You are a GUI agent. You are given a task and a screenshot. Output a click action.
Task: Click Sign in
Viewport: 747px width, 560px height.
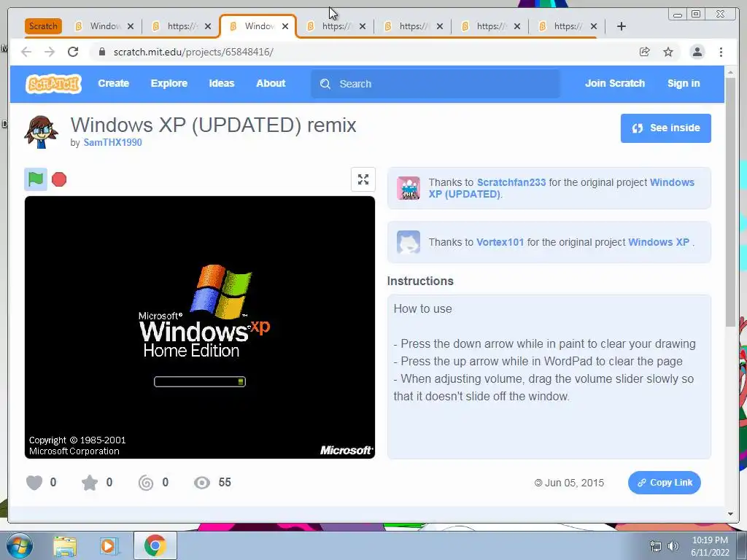(684, 83)
